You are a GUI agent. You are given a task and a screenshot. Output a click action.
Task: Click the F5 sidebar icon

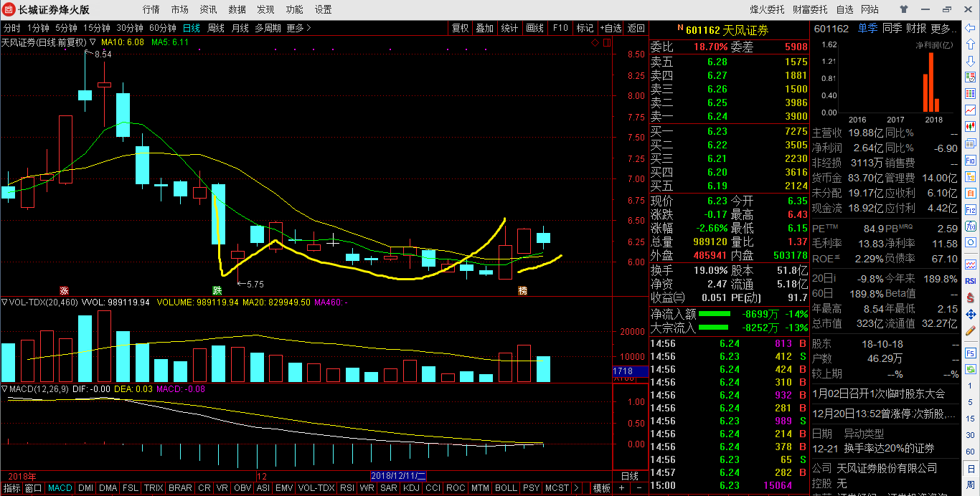971,353
